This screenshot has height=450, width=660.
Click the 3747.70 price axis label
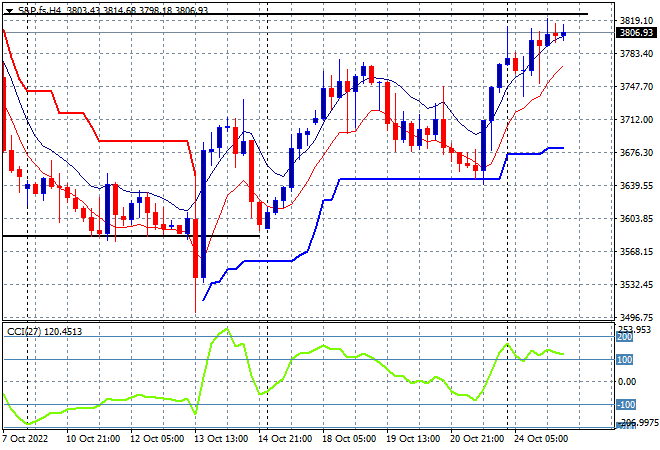636,87
